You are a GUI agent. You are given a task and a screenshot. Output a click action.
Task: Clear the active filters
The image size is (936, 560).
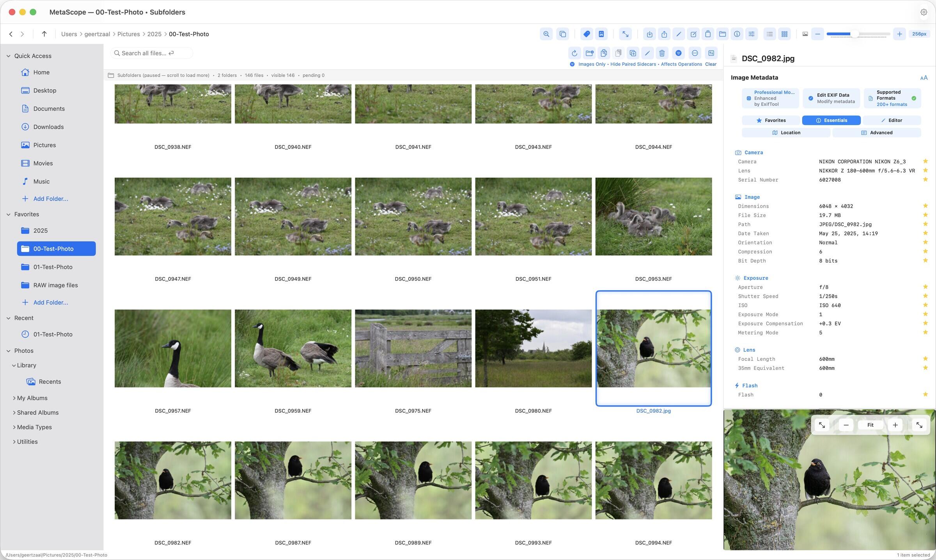[x=711, y=64]
